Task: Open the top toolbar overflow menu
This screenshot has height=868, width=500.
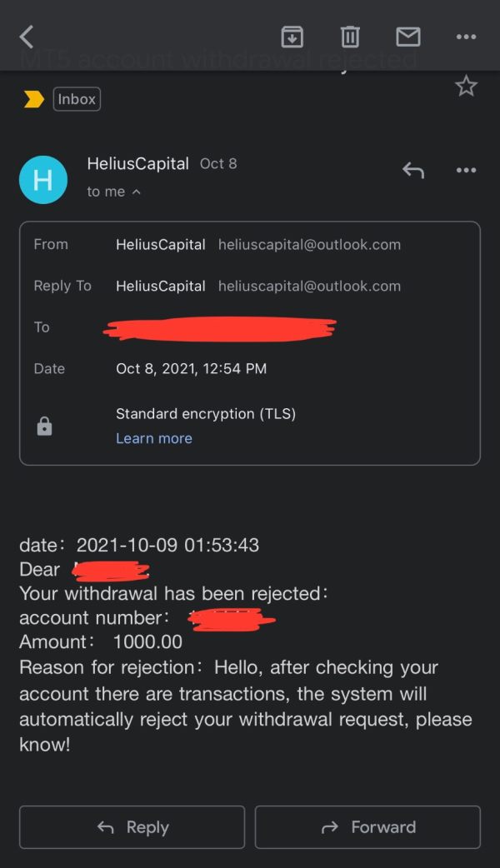Action: [466, 37]
